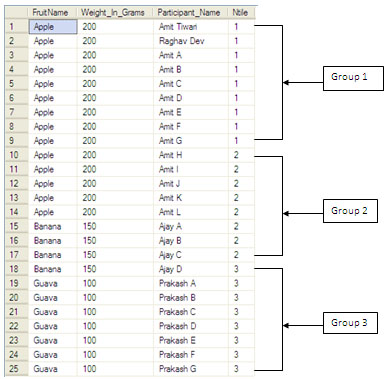Click row header number 17
391x379 pixels.
[17, 255]
